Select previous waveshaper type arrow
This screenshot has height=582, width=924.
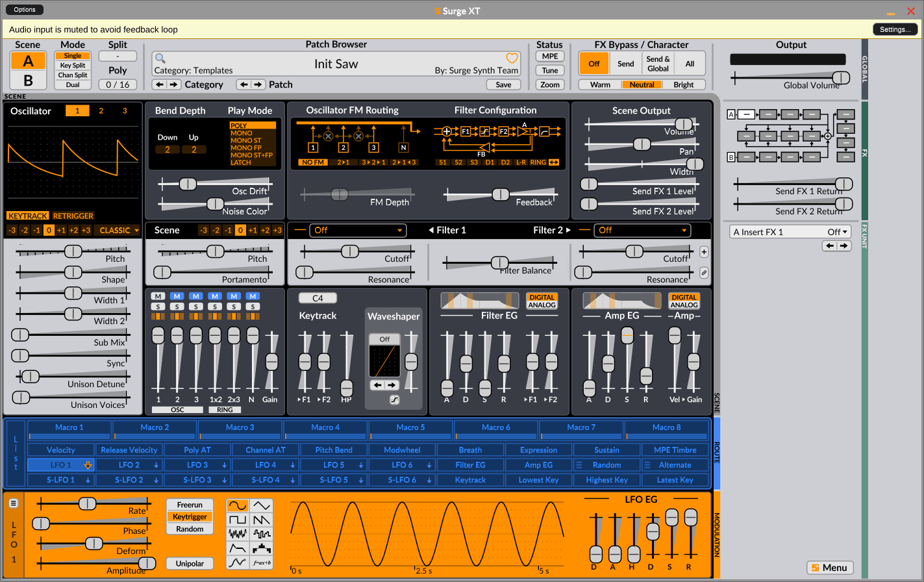[377, 385]
